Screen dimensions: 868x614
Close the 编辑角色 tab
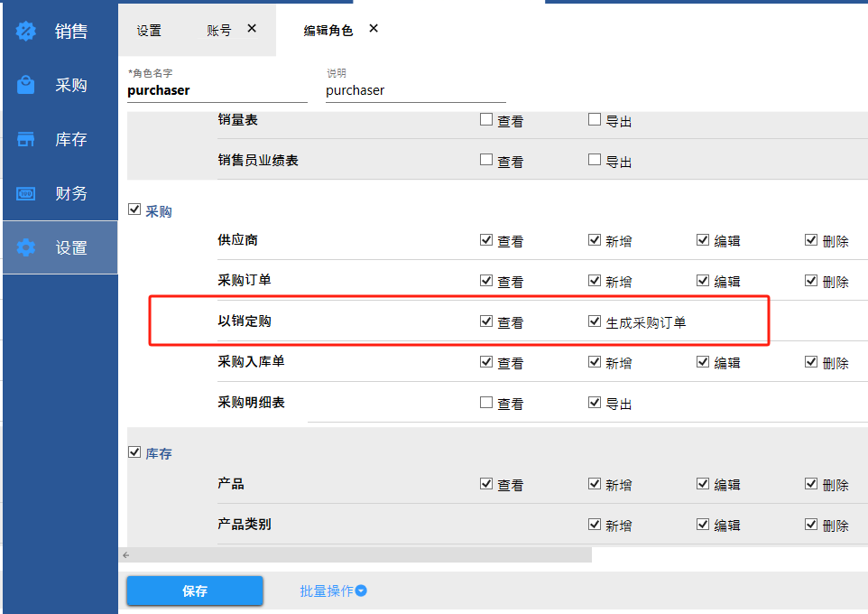[x=374, y=29]
